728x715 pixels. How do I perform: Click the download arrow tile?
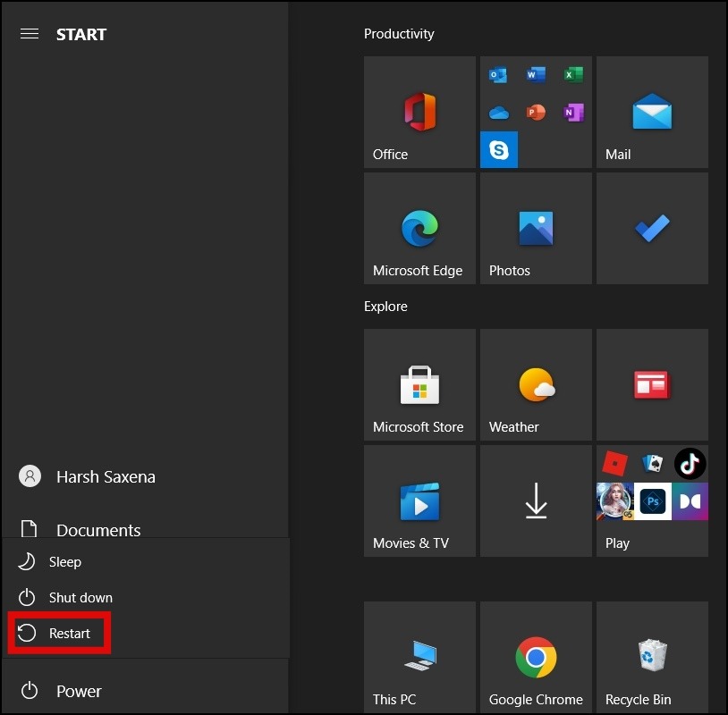point(536,501)
